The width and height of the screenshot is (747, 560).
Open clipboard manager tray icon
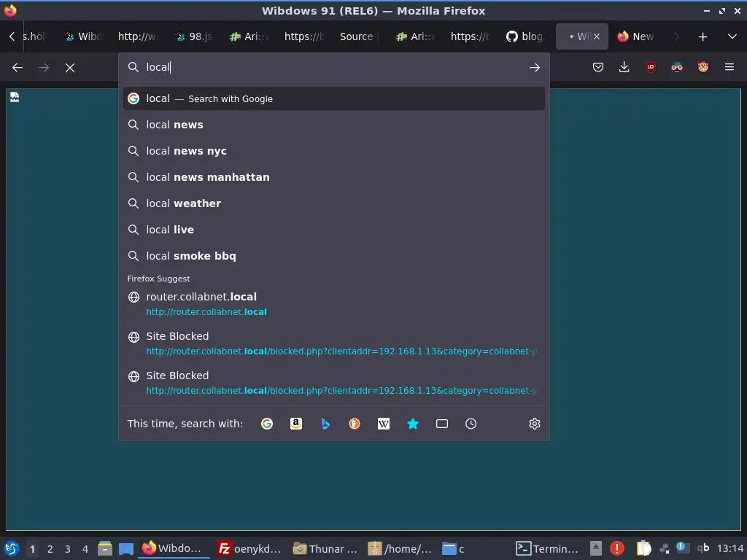(x=643, y=548)
